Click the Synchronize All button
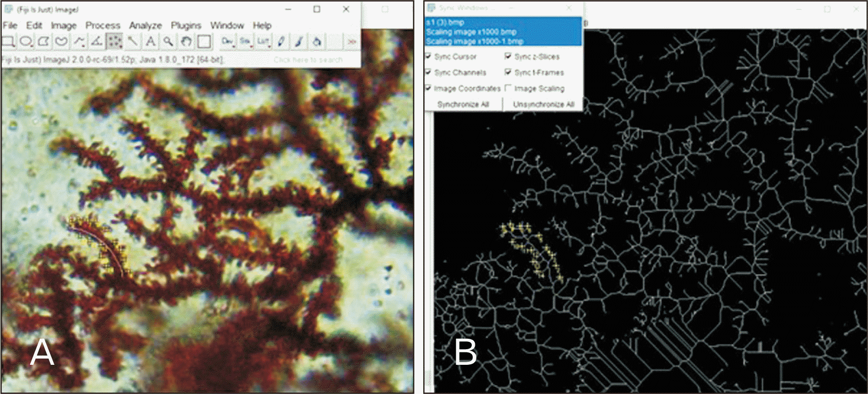The image size is (868, 394). 463,104
